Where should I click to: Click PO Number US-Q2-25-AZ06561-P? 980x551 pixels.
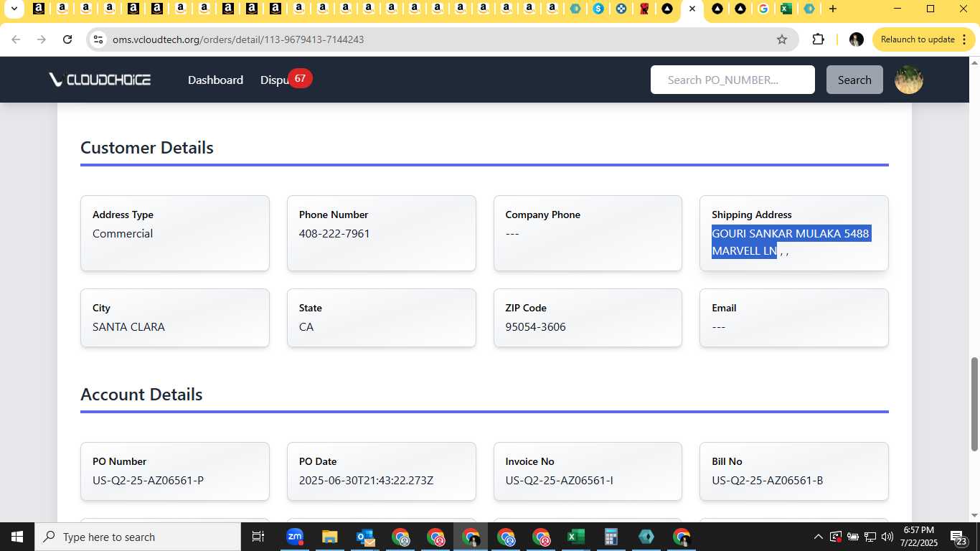tap(148, 480)
